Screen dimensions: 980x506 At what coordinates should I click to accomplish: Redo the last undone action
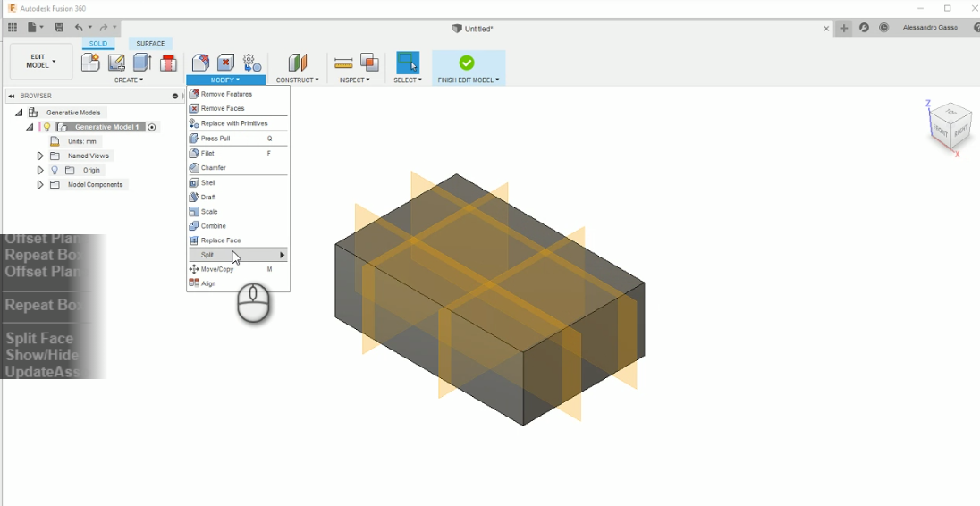point(103,28)
